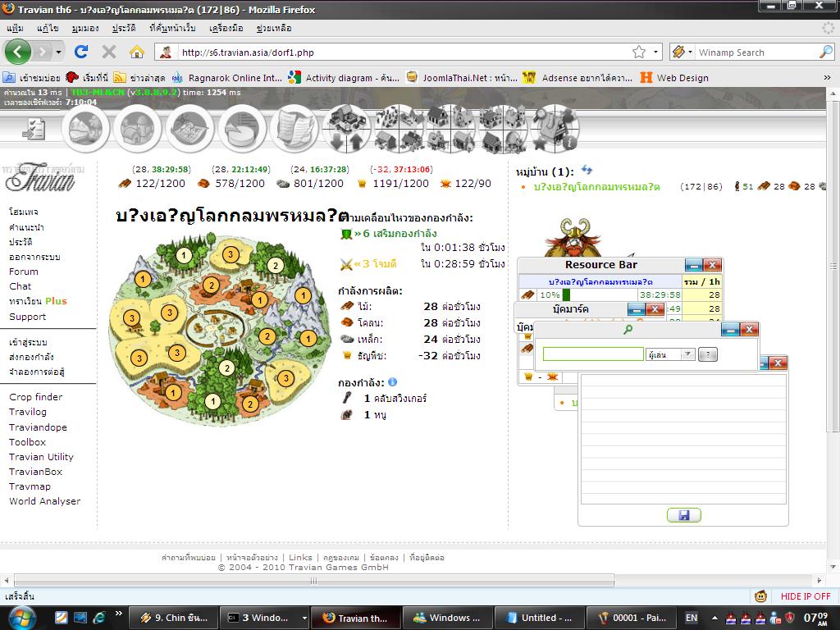
Task: Open the Crop finder link
Action: (x=35, y=397)
